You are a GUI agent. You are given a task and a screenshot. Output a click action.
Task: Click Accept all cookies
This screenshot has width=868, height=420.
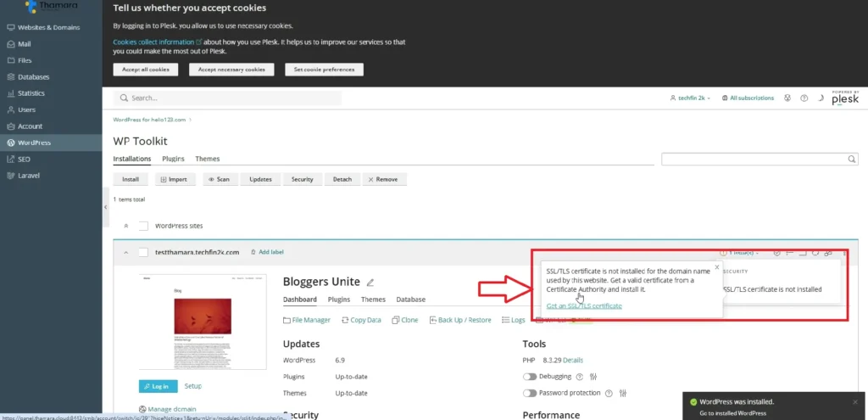pos(146,70)
